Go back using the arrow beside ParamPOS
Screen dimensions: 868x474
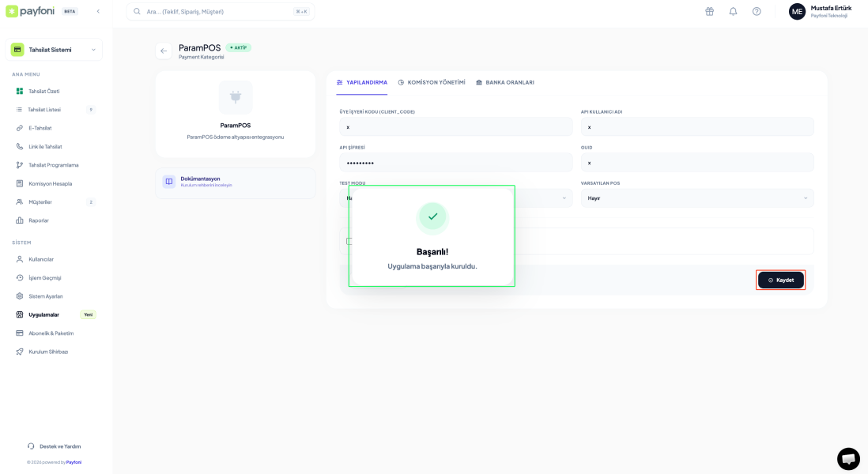click(x=164, y=51)
